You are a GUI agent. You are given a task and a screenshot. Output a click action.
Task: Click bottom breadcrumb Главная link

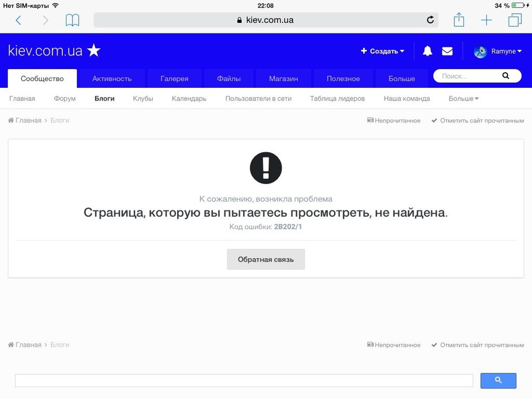pyautogui.click(x=25, y=345)
